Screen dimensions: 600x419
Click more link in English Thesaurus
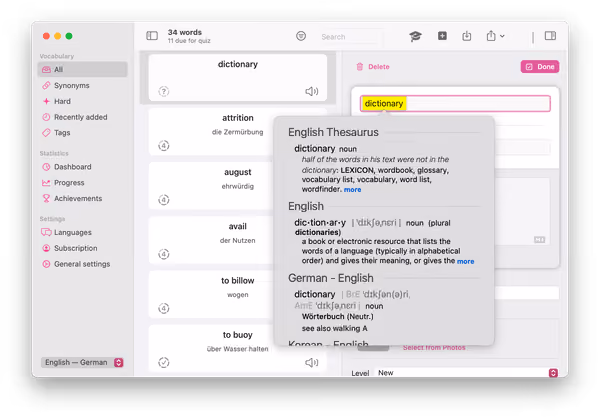tap(352, 189)
